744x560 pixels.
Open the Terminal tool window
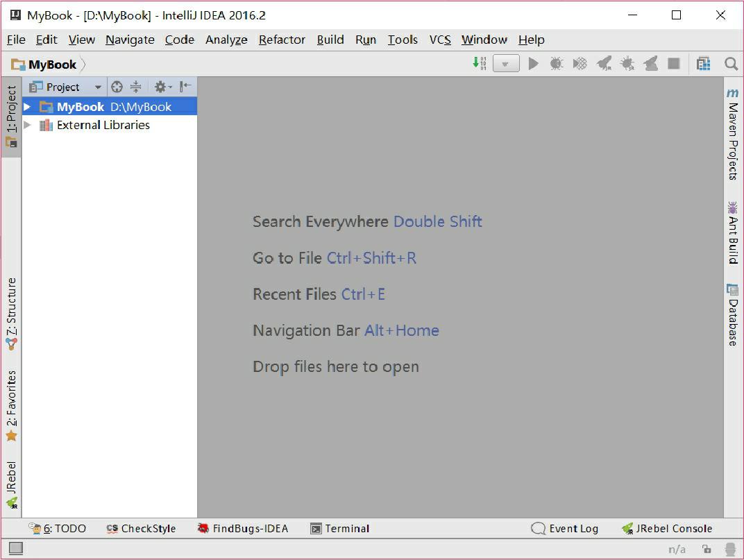coord(339,529)
